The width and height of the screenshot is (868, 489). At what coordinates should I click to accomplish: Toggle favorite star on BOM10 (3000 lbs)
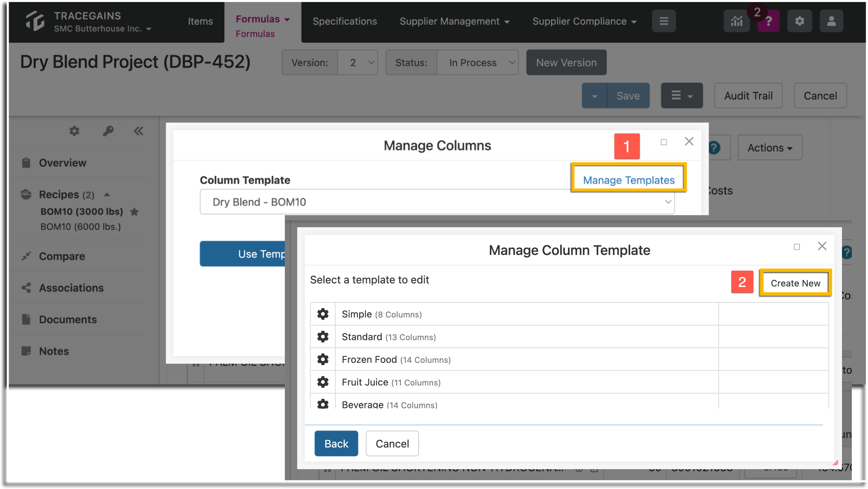134,211
